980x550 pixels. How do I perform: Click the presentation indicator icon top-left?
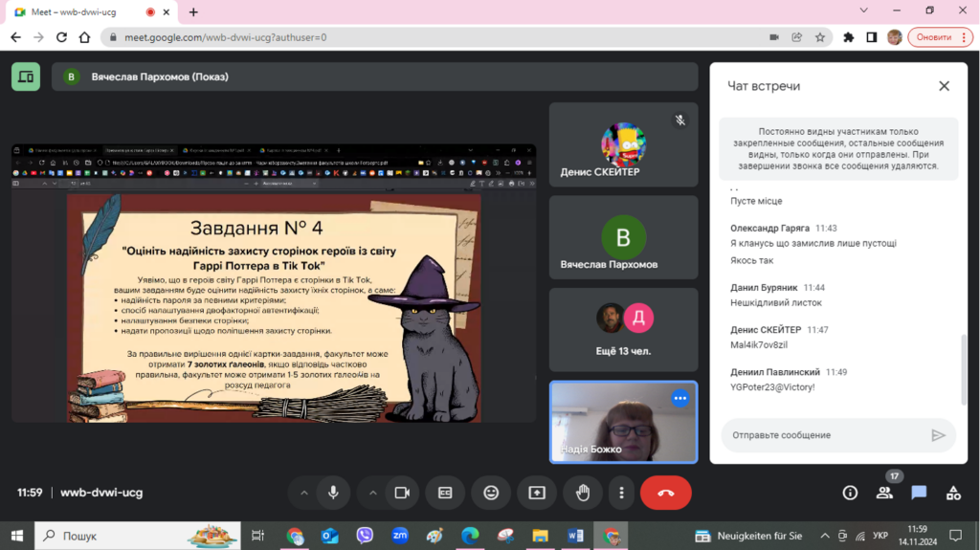point(26,77)
